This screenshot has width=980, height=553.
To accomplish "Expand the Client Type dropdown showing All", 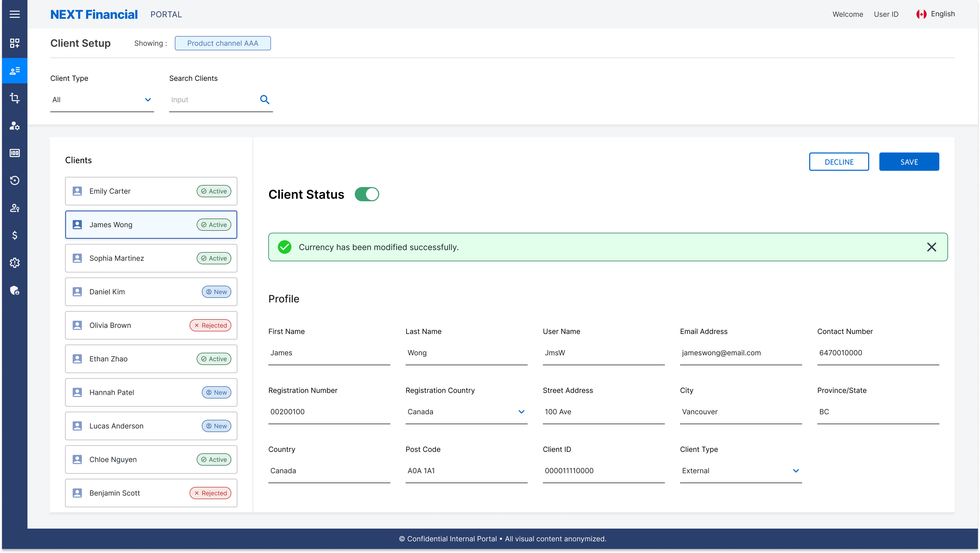I will click(x=148, y=99).
